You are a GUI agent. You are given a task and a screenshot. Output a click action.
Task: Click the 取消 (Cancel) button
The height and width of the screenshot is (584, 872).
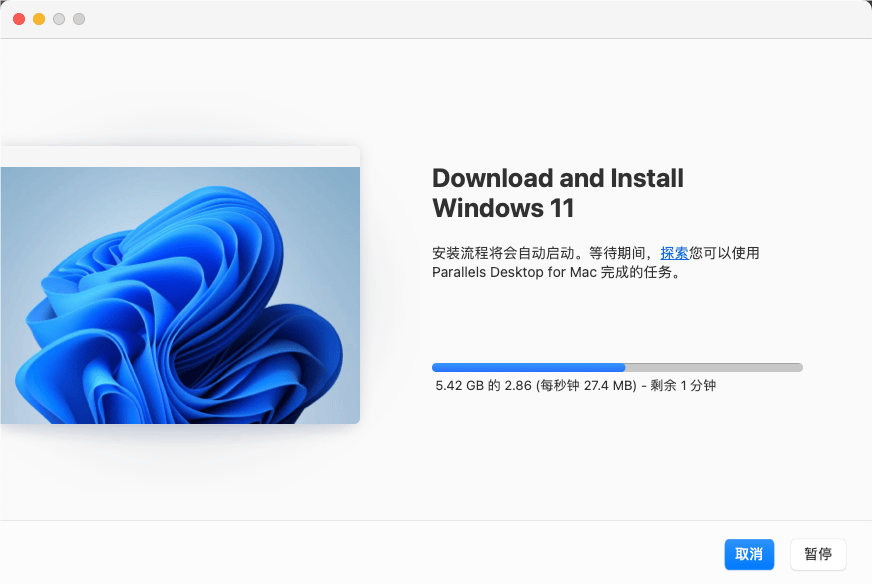click(x=749, y=554)
